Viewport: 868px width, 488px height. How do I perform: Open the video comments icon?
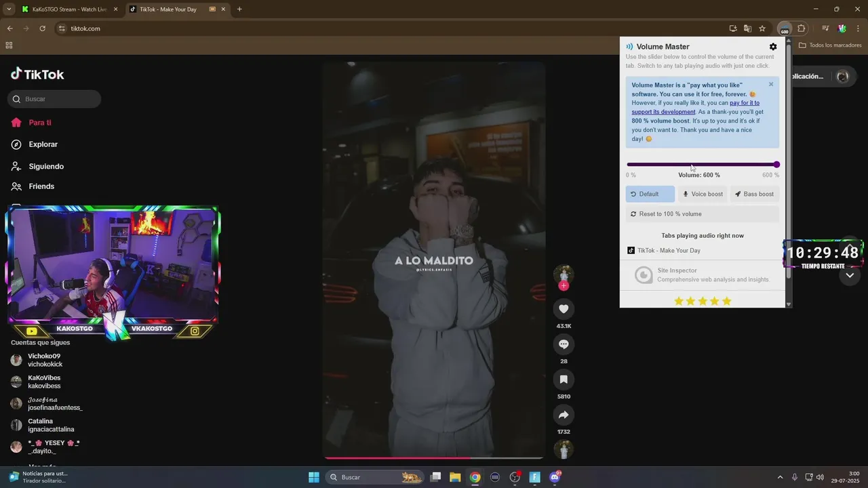coord(564,344)
